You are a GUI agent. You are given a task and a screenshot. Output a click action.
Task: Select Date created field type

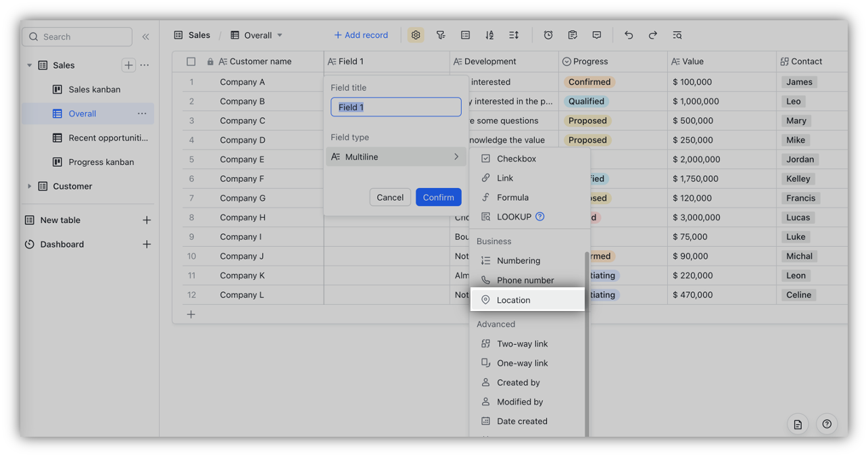click(529, 421)
